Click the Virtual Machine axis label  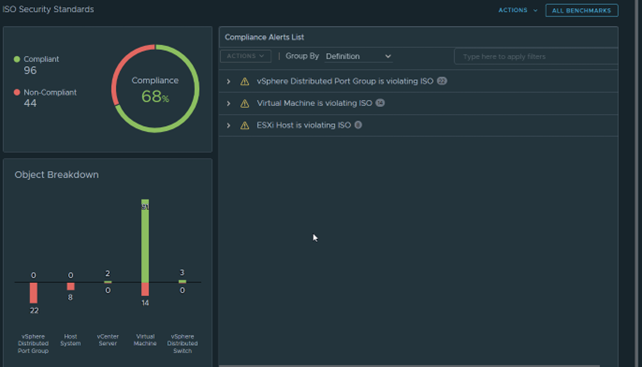point(145,340)
